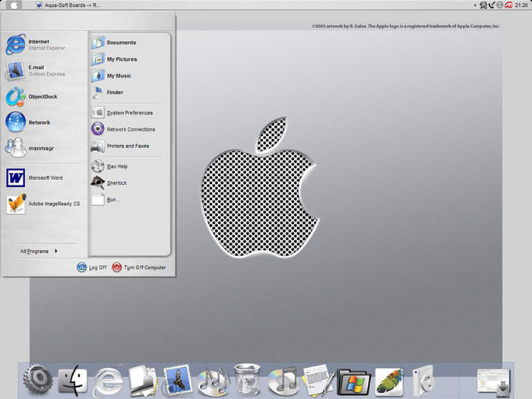Launch Internet Explorer from the dock
532x399 pixels.
pos(108,381)
